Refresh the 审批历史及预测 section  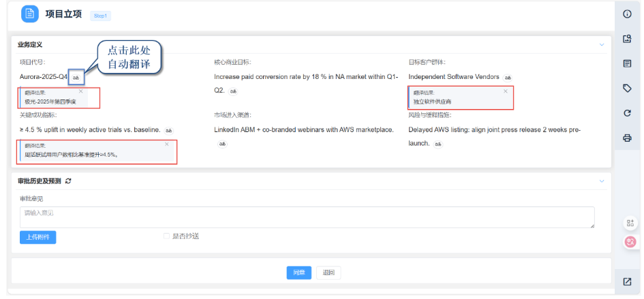tap(68, 181)
